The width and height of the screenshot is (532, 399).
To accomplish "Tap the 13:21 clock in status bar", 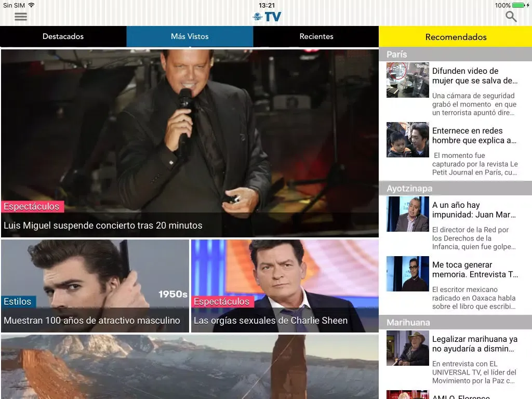I will (267, 5).
